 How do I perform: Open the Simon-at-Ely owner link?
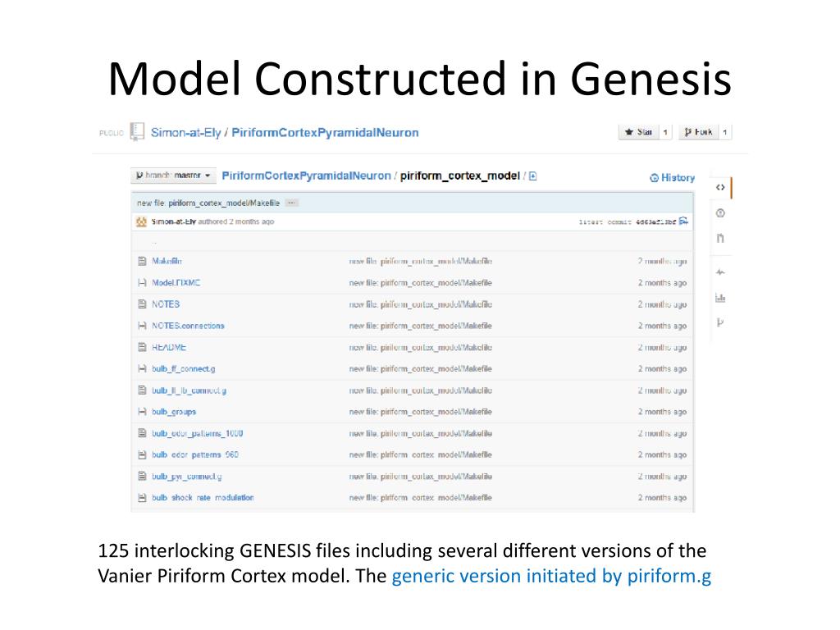[185, 132]
